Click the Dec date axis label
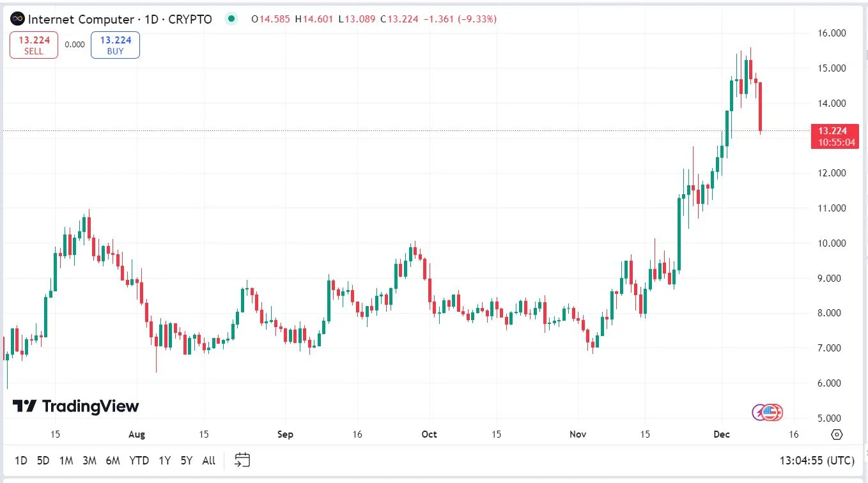 pos(723,434)
